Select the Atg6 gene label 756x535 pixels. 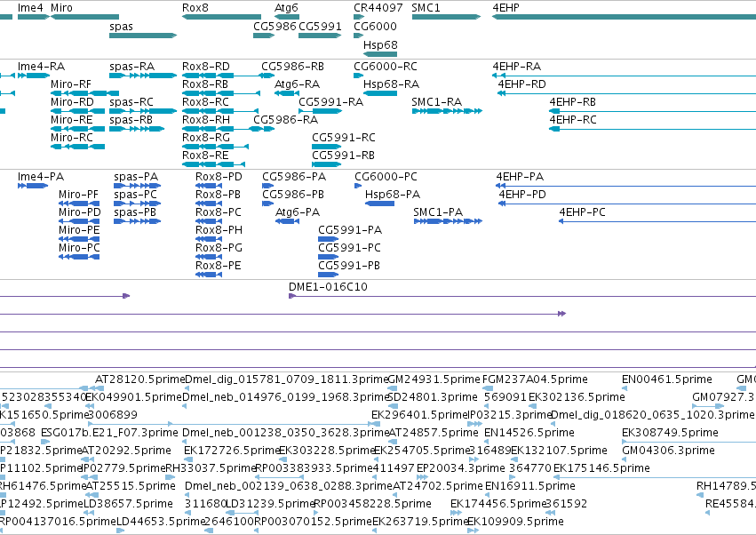286,8
